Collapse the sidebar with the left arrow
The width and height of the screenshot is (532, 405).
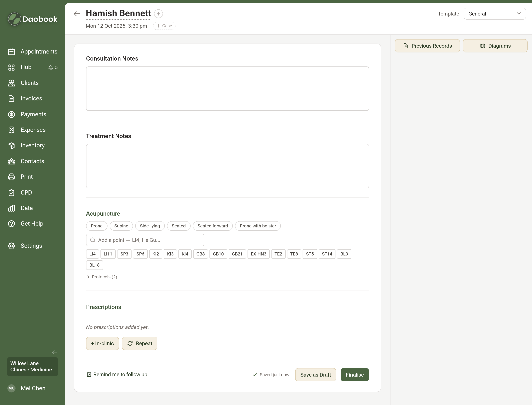pyautogui.click(x=55, y=352)
